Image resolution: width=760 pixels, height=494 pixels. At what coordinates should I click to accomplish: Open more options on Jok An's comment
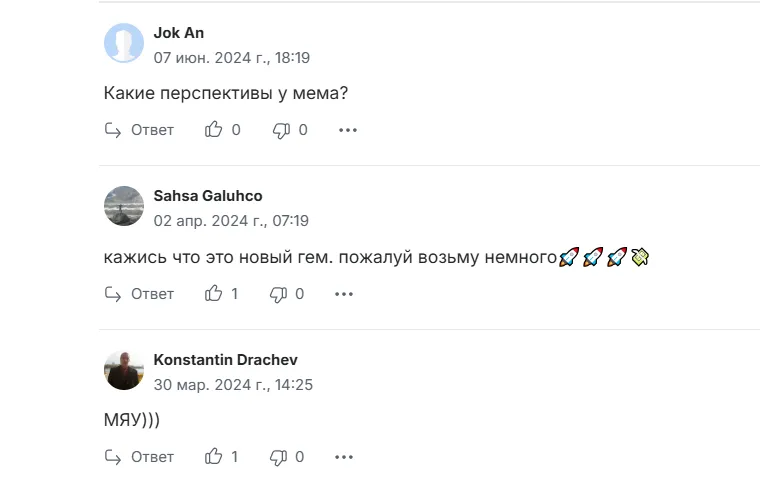click(x=348, y=130)
